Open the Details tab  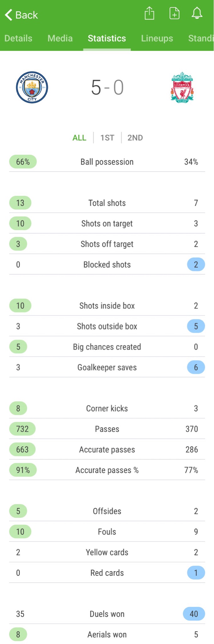(18, 38)
